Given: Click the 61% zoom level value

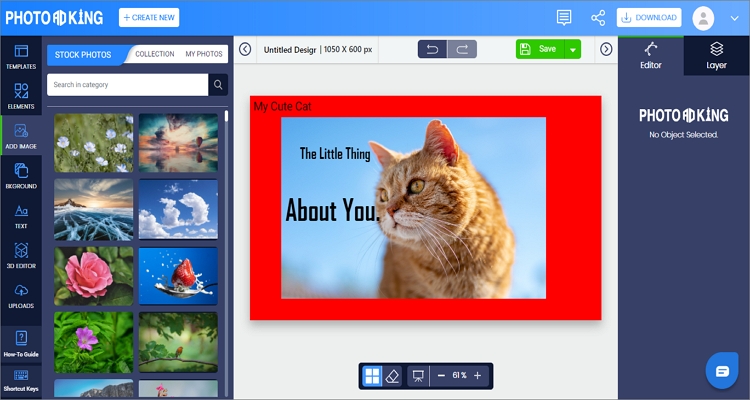Looking at the screenshot, I should point(459,376).
